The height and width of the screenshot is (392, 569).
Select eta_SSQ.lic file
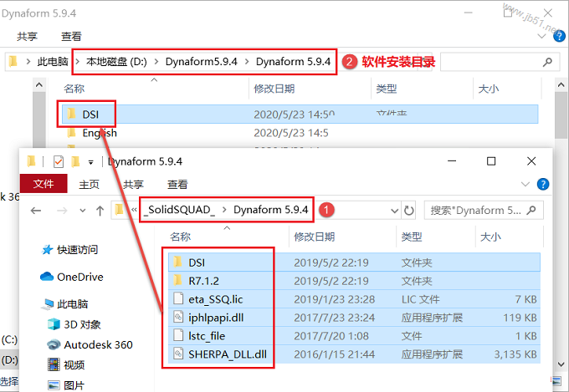tap(354, 299)
